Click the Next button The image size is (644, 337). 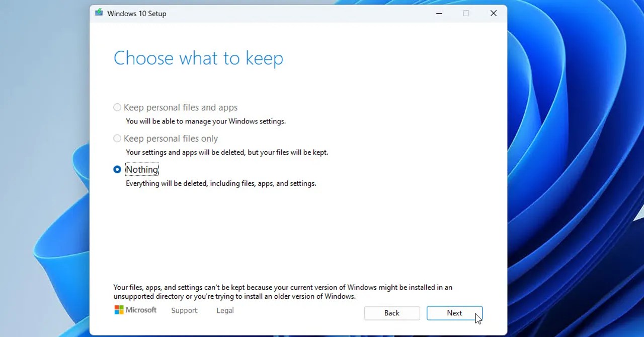tap(454, 313)
